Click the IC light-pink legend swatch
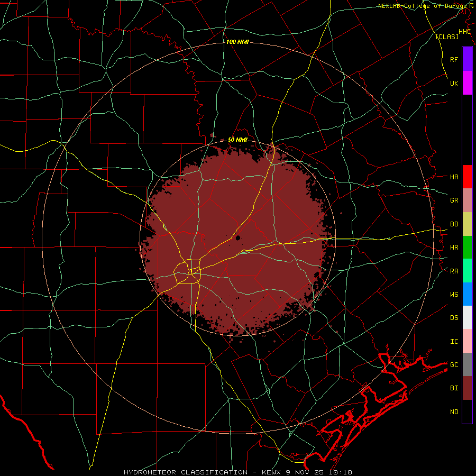This screenshot has width=476, height=476. click(x=467, y=341)
